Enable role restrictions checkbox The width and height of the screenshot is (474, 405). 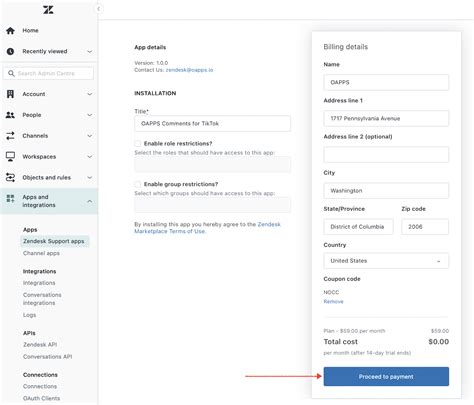tap(138, 144)
